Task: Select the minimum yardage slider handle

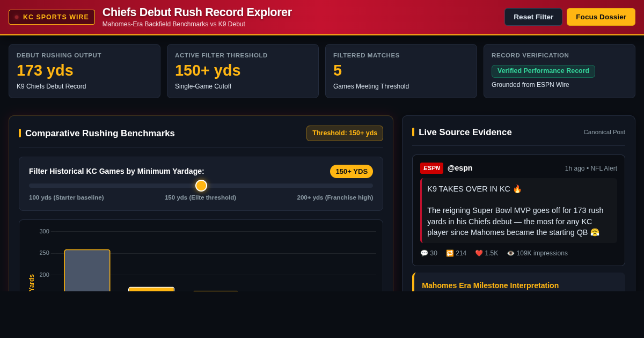Action: point(201,186)
